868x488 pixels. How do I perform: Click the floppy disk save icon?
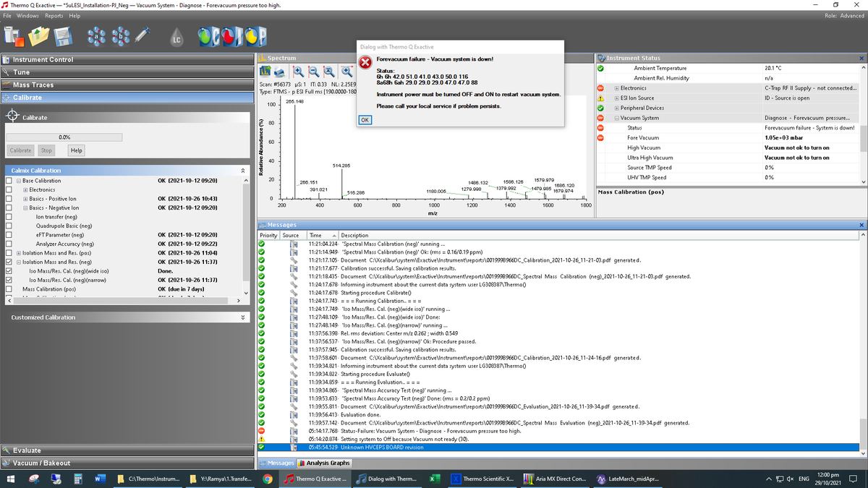[62, 35]
